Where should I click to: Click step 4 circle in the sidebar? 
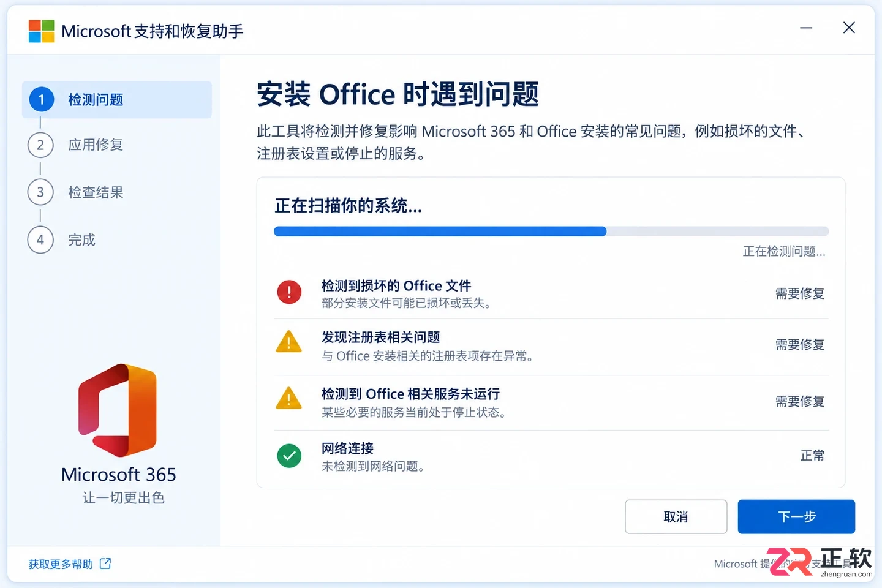(40, 239)
